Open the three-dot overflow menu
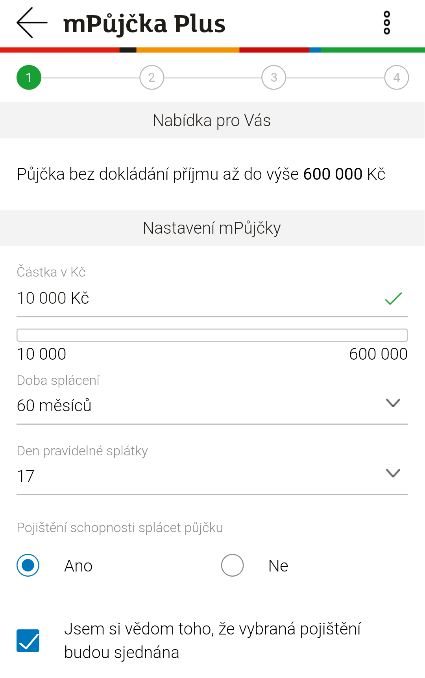 387,23
